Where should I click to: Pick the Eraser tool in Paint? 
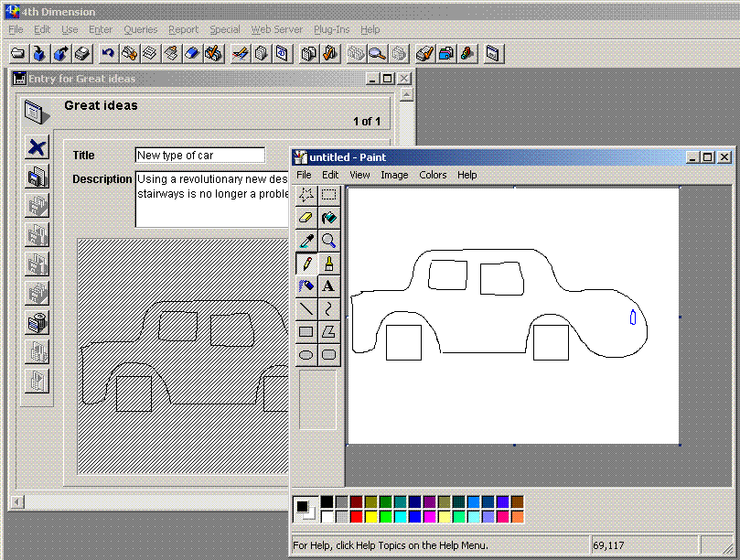pyautogui.click(x=306, y=218)
